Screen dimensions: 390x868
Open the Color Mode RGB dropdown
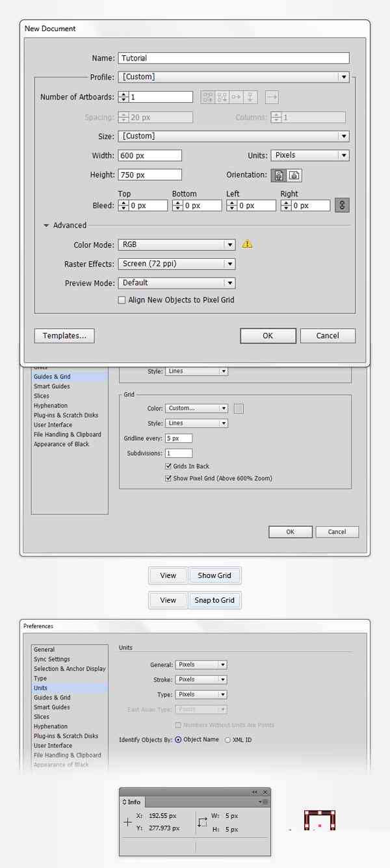coord(177,244)
